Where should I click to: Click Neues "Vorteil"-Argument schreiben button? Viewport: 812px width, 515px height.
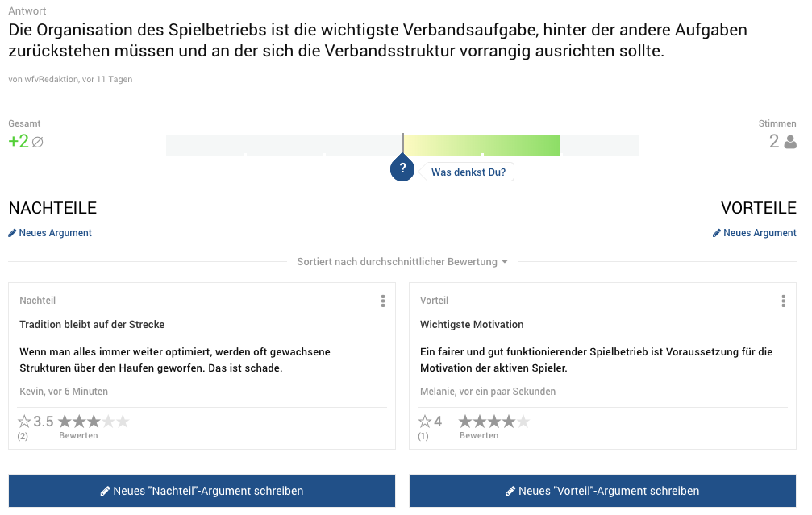pos(603,491)
